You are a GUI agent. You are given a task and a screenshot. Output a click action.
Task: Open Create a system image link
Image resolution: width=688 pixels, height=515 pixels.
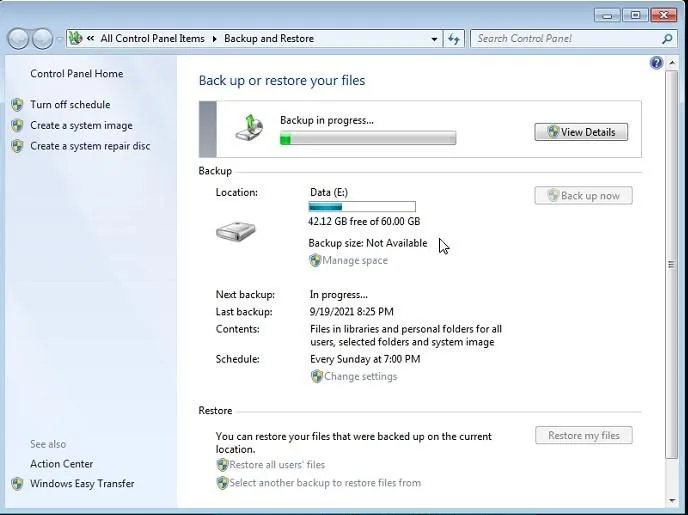81,126
